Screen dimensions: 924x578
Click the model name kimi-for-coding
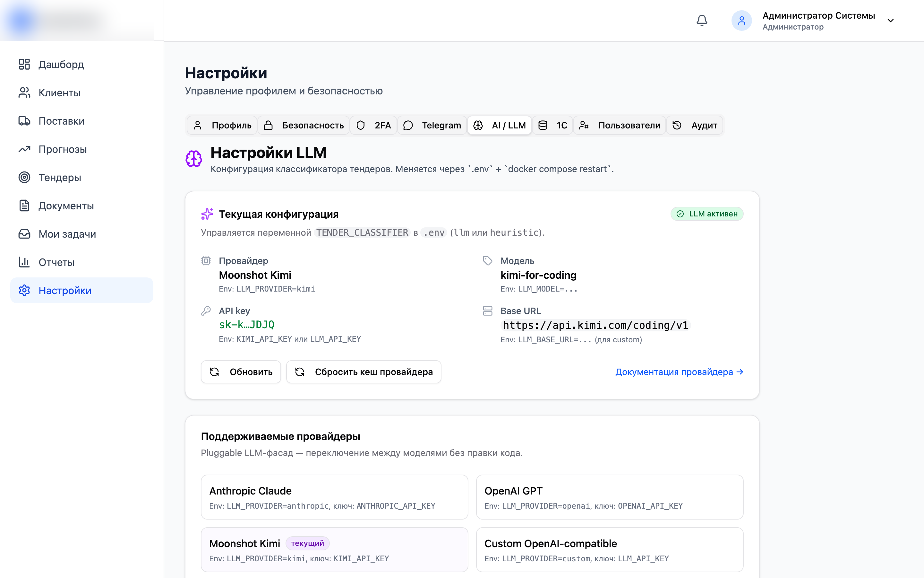tap(538, 275)
